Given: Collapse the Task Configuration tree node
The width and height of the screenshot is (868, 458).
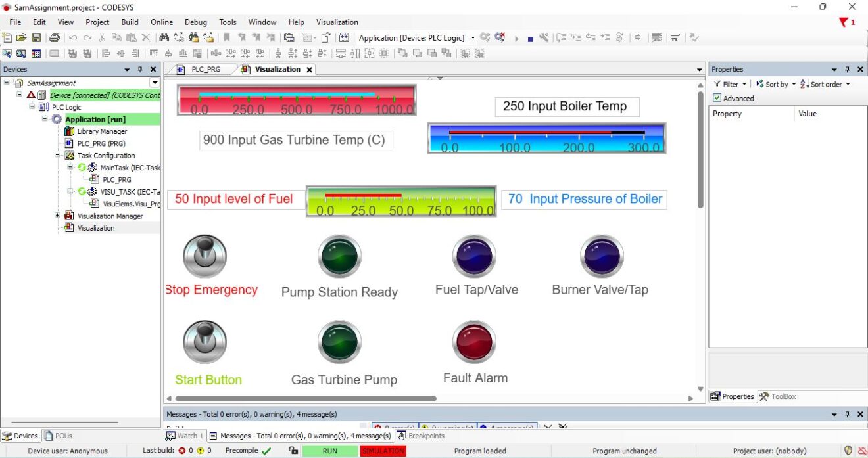Looking at the screenshot, I should point(57,155).
